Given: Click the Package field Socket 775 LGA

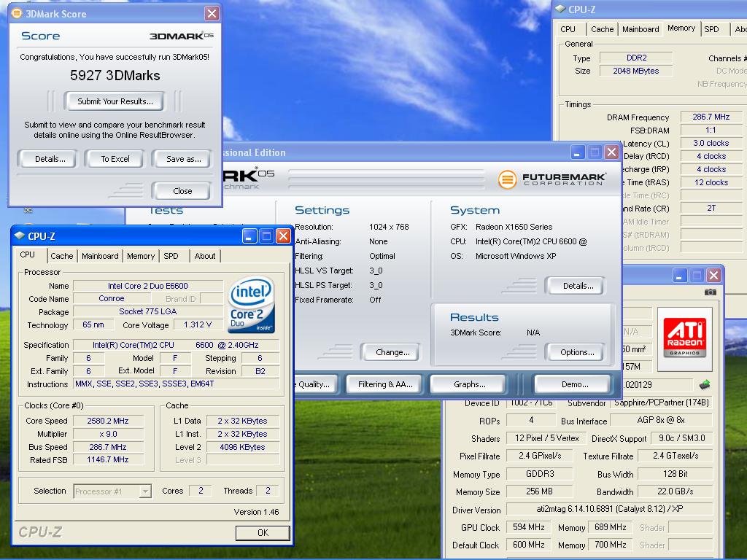Looking at the screenshot, I should click(x=148, y=311).
